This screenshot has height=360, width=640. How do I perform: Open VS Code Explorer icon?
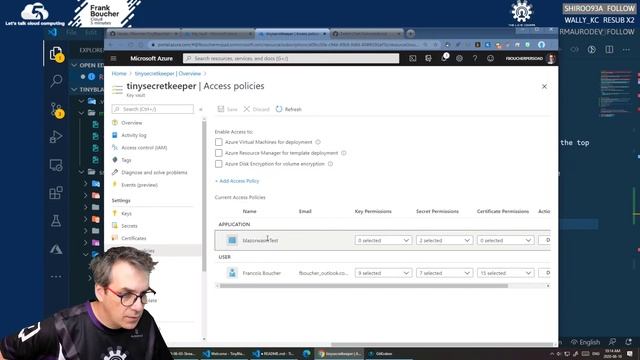[56, 53]
